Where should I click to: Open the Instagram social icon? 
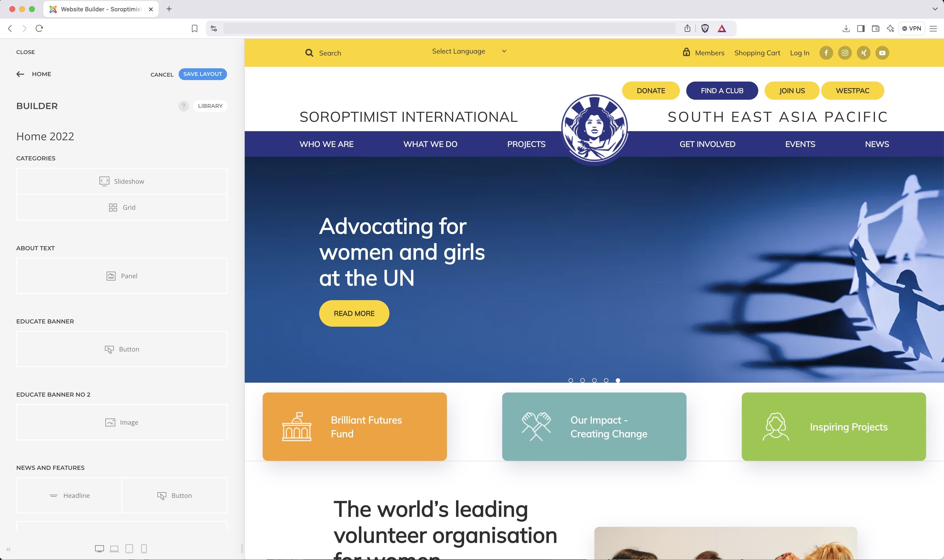pos(845,53)
